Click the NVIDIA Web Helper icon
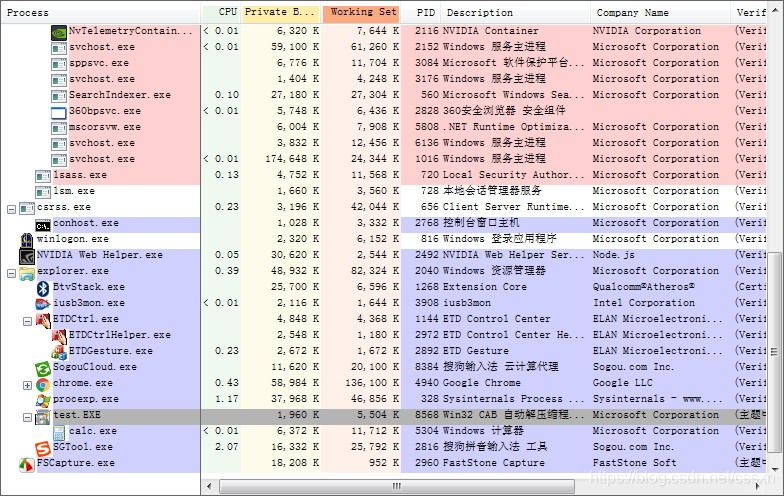 27,256
